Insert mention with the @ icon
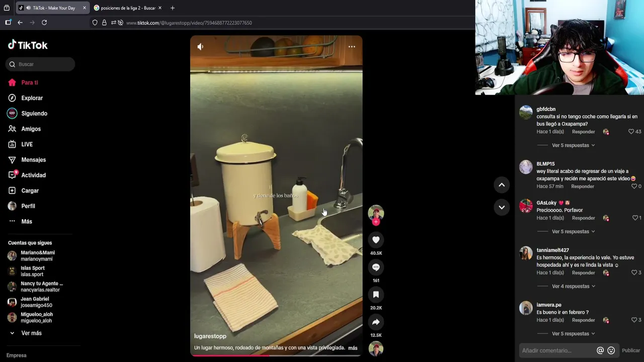The width and height of the screenshot is (644, 362). 600,350
